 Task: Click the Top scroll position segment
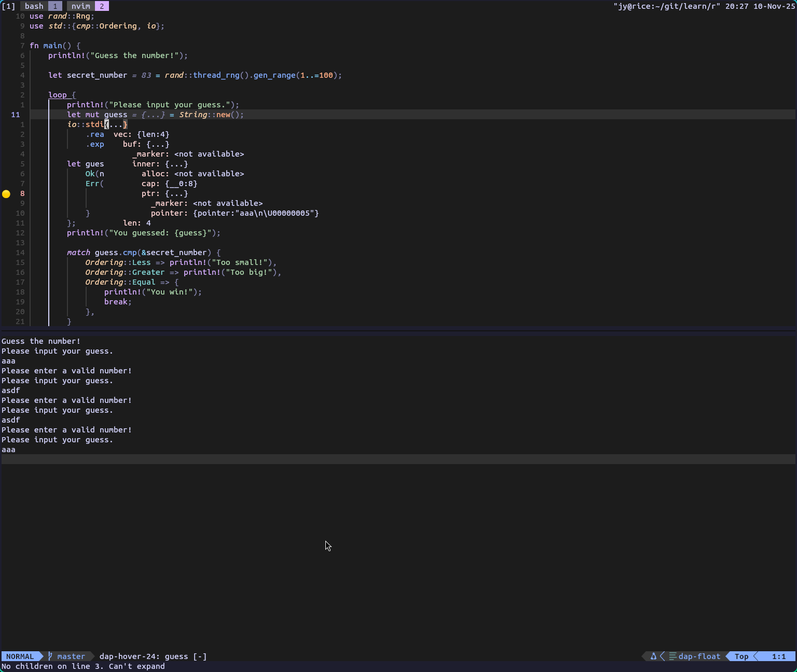pos(741,656)
